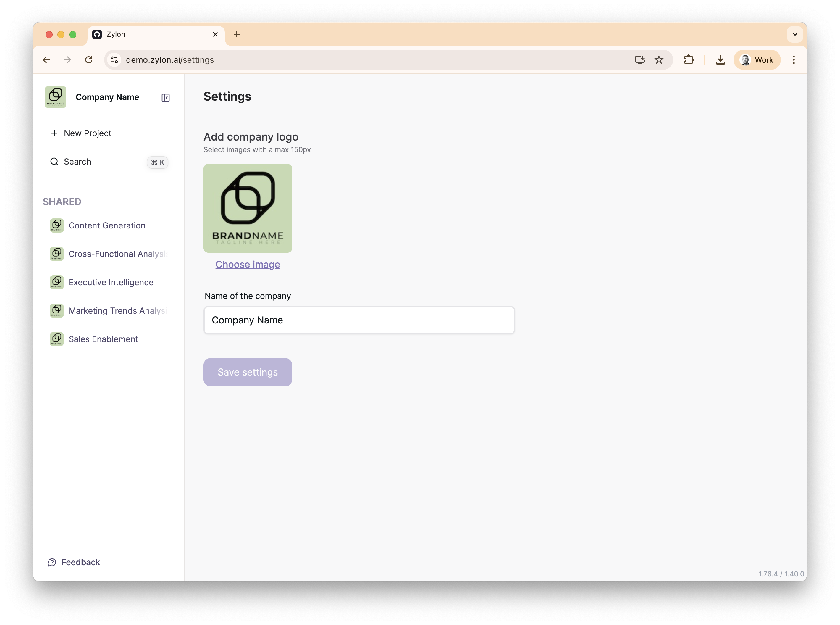
Task: Click the New Project plus icon
Action: tap(54, 133)
